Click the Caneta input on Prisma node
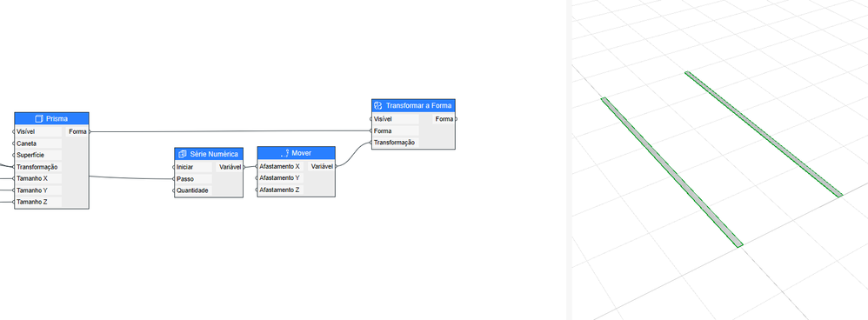Screen dimensions: 868x320 [38, 143]
